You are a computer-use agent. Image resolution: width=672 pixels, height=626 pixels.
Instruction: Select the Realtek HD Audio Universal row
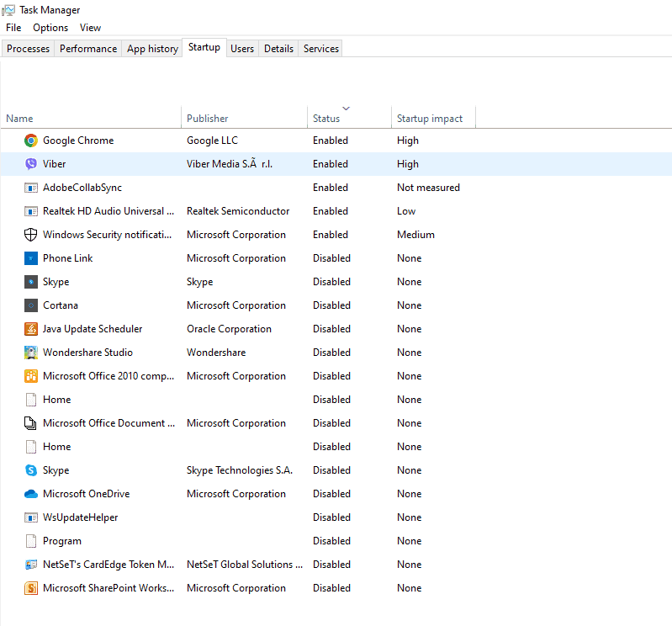click(x=108, y=211)
